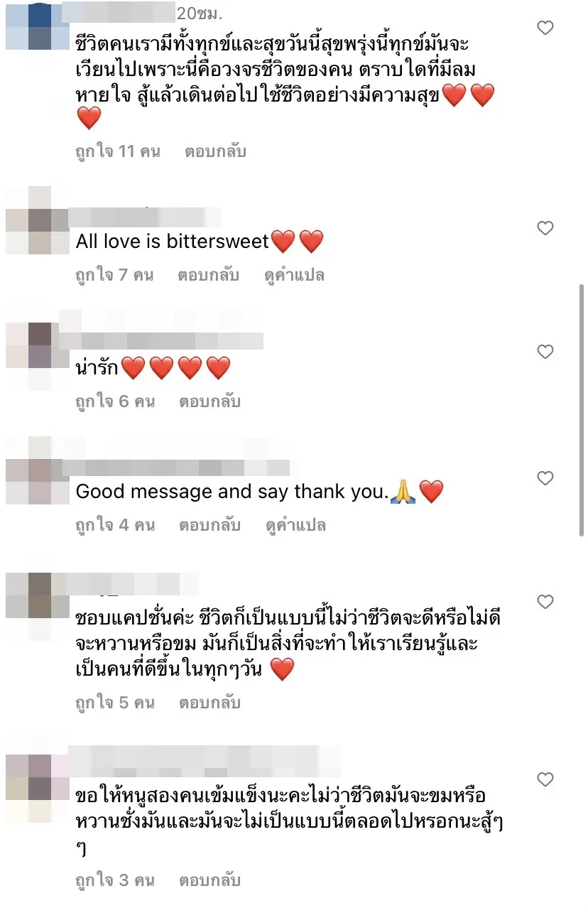Show translation for 'All love is bittersweet'

pos(295,275)
